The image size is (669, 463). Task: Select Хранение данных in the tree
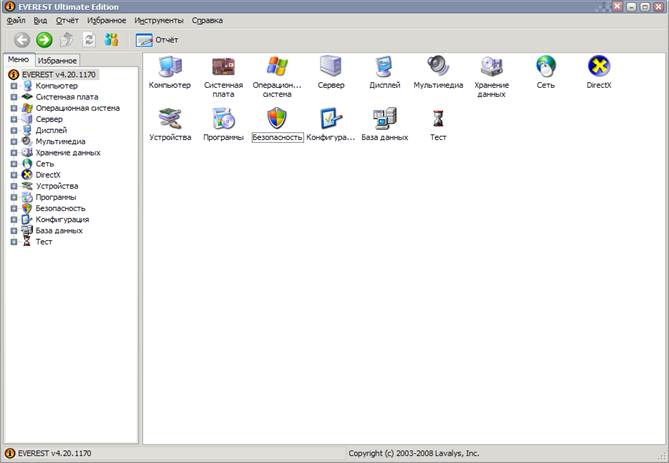[68, 152]
